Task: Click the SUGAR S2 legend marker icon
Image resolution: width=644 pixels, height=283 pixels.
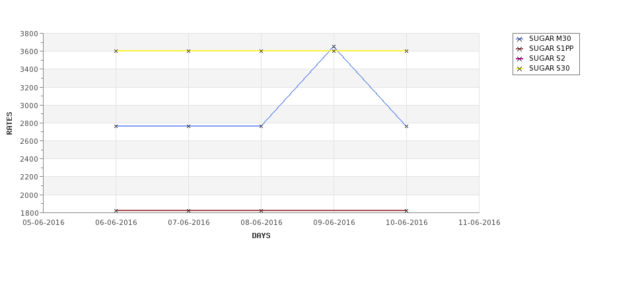Action: [x=519, y=59]
